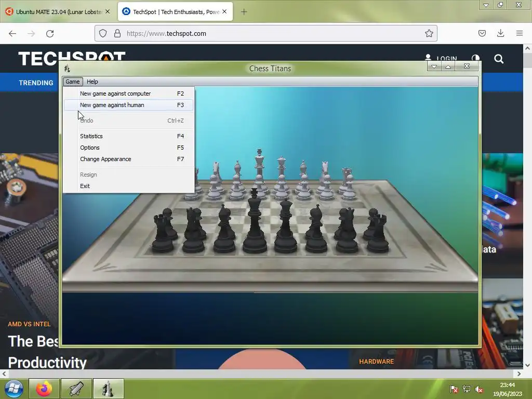Close the TechSpot tab
This screenshot has height=399, width=532.
(224, 11)
